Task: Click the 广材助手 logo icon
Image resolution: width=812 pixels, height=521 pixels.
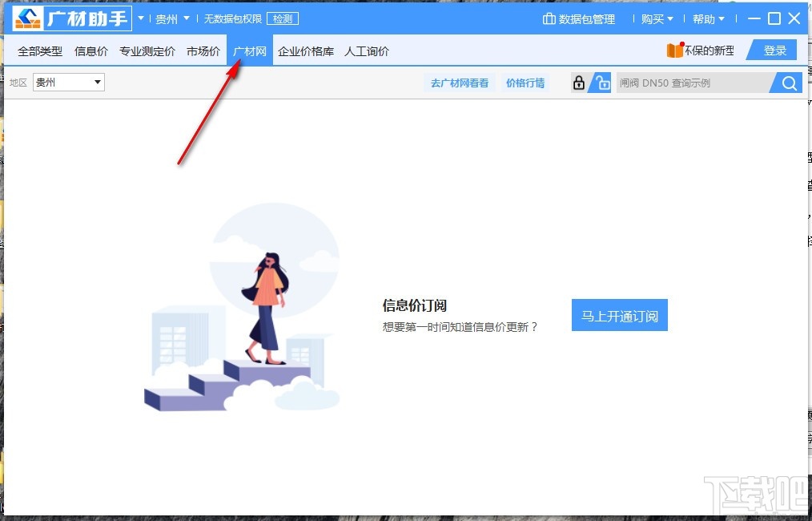Action: 29,17
